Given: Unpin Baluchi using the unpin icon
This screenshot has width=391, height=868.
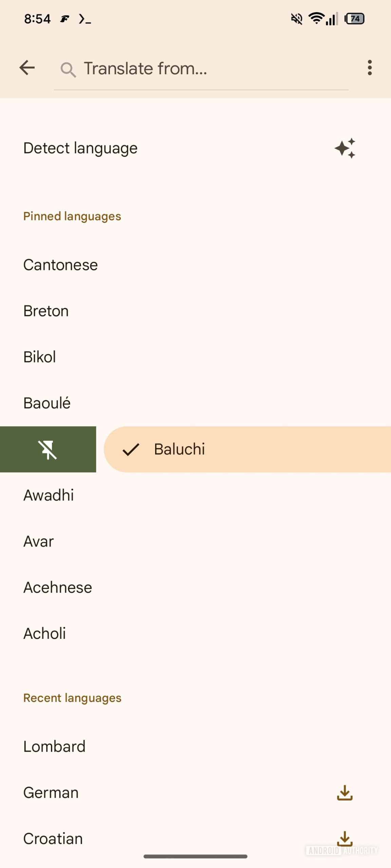Looking at the screenshot, I should click(48, 450).
